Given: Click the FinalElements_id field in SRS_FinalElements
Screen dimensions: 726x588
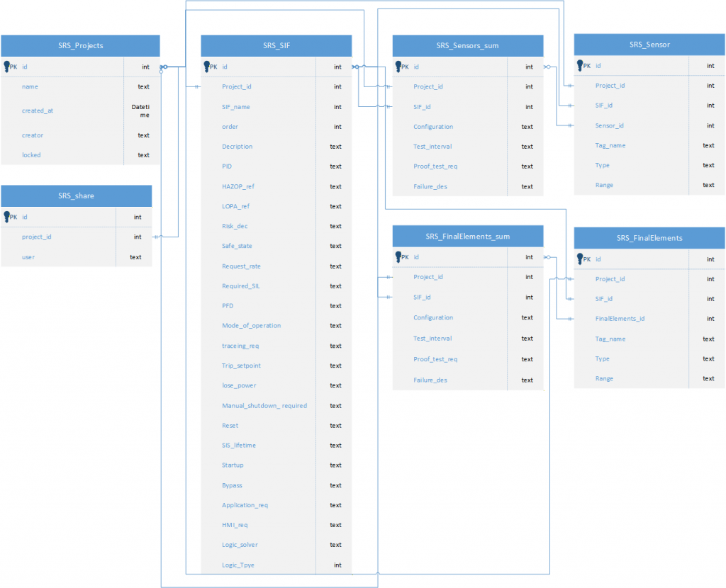Looking at the screenshot, I should pyautogui.click(x=620, y=319).
